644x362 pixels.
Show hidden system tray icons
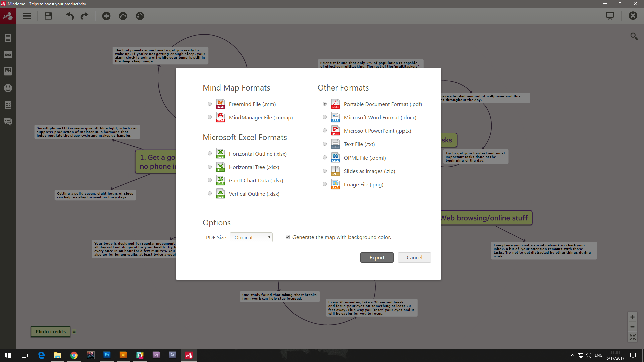573,355
